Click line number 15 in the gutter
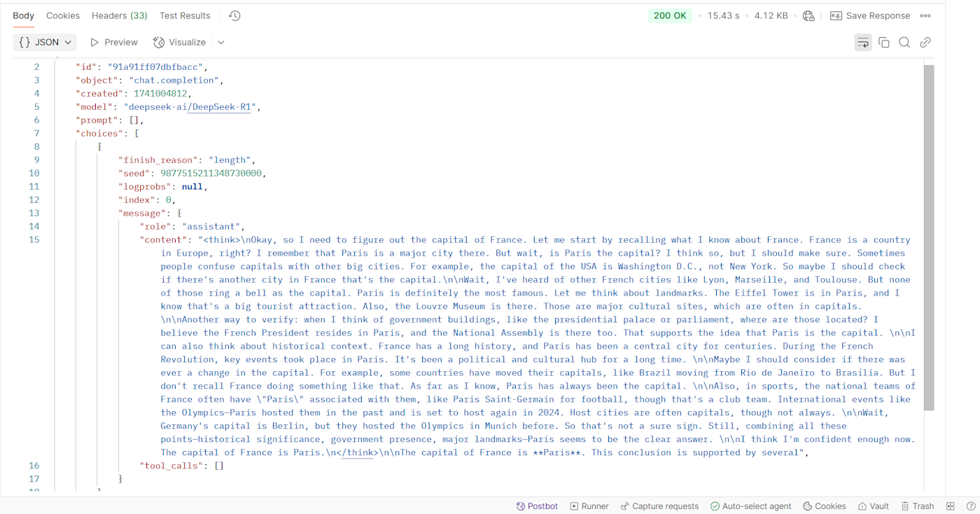This screenshot has width=980, height=514. (x=34, y=239)
